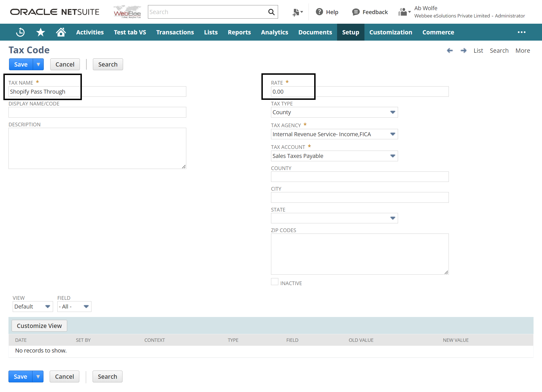Go to next record with right arrow

[463, 50]
